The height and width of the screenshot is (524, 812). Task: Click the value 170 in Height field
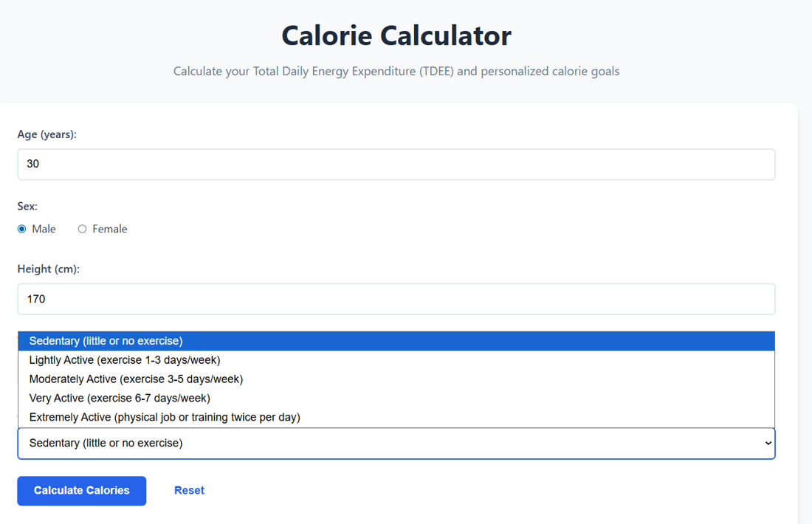pos(35,299)
